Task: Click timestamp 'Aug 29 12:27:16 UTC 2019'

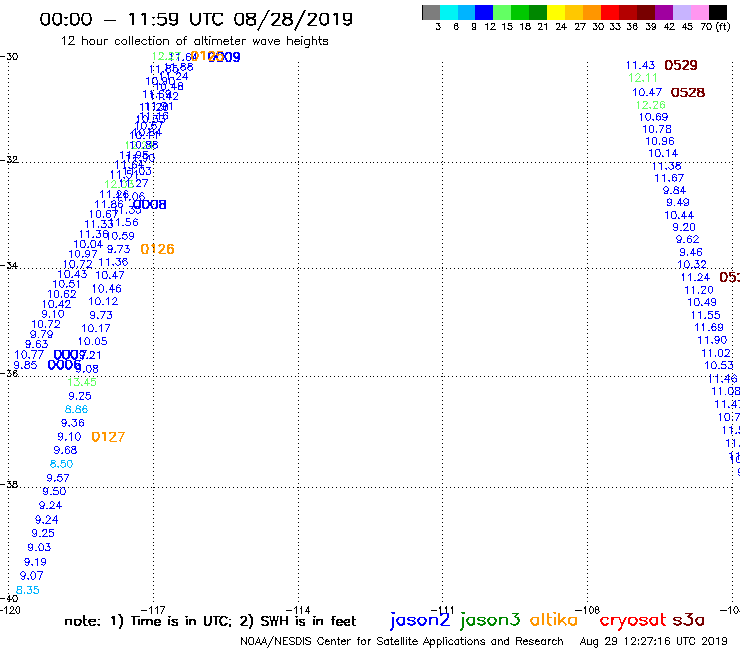Action: 654,641
